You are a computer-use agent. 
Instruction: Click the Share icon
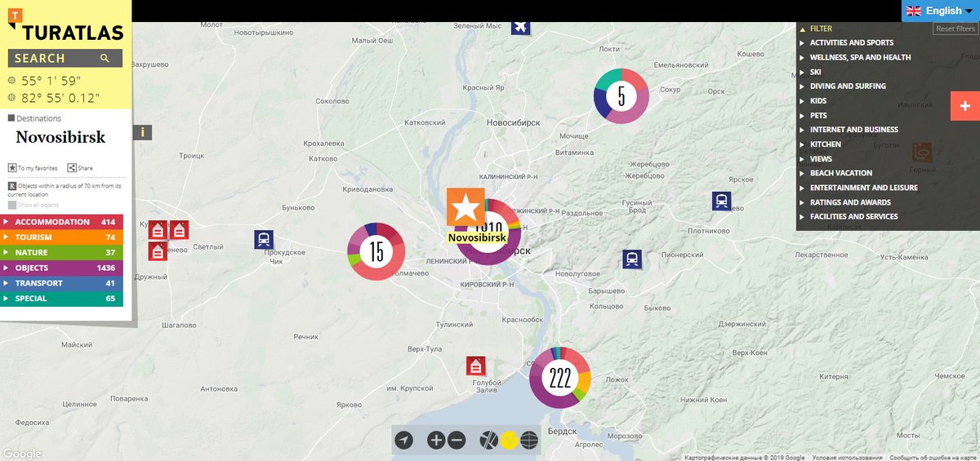pos(72,168)
